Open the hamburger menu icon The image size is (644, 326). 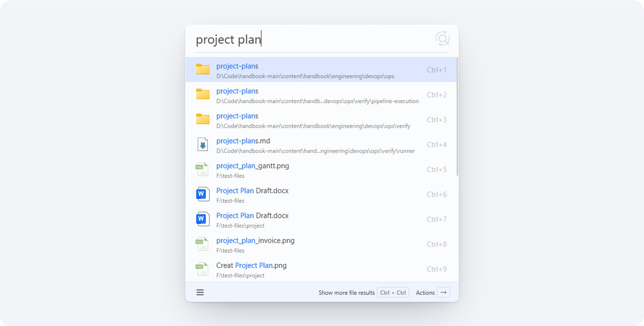(x=200, y=292)
